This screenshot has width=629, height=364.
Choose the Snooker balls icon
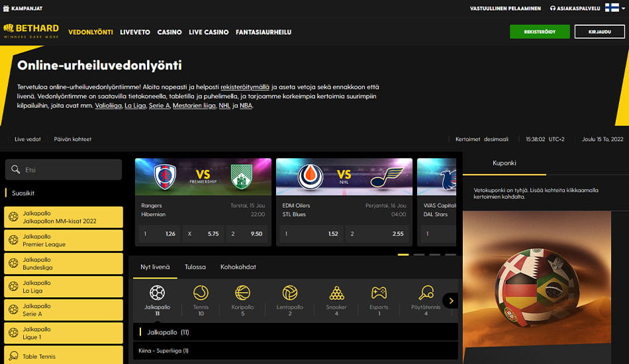point(336,293)
